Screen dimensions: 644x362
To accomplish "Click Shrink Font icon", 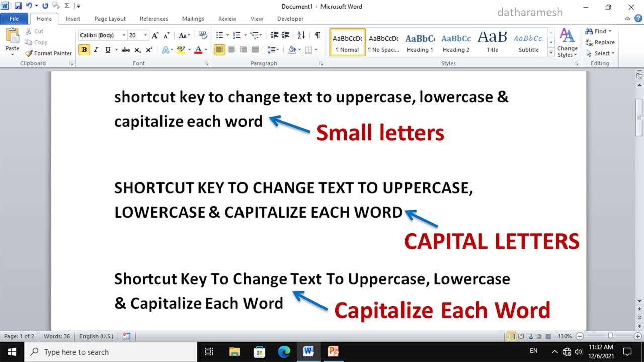I will 166,35.
